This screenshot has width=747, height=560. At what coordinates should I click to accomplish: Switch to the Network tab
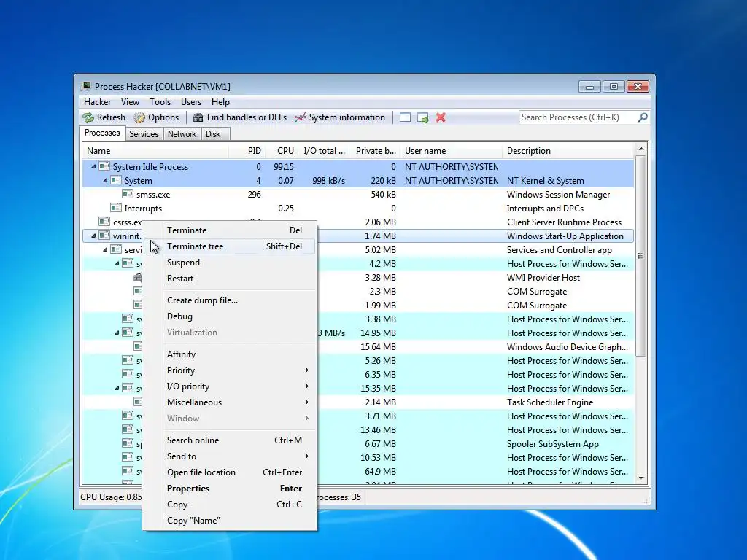tap(182, 134)
